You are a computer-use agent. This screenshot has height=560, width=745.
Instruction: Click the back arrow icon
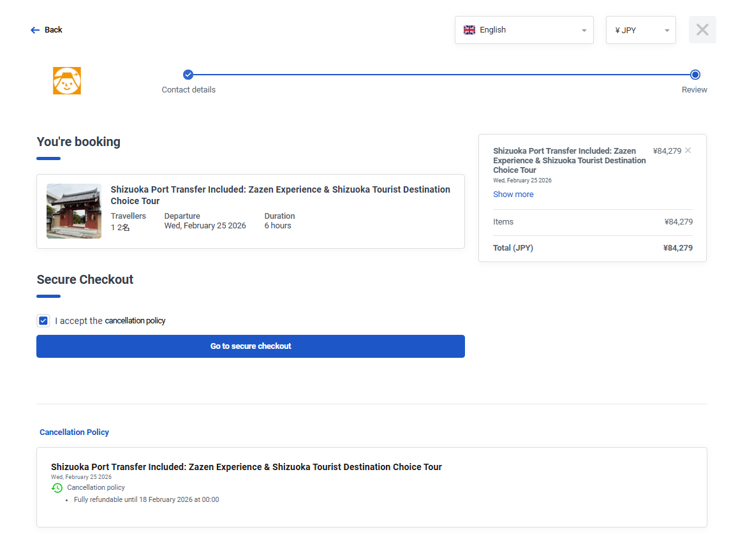tap(35, 30)
